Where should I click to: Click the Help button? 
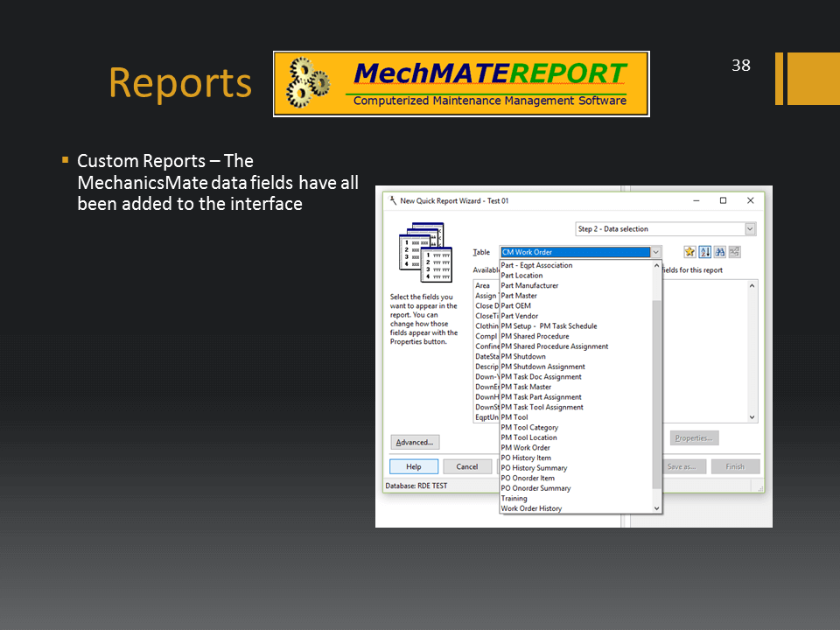pos(414,466)
